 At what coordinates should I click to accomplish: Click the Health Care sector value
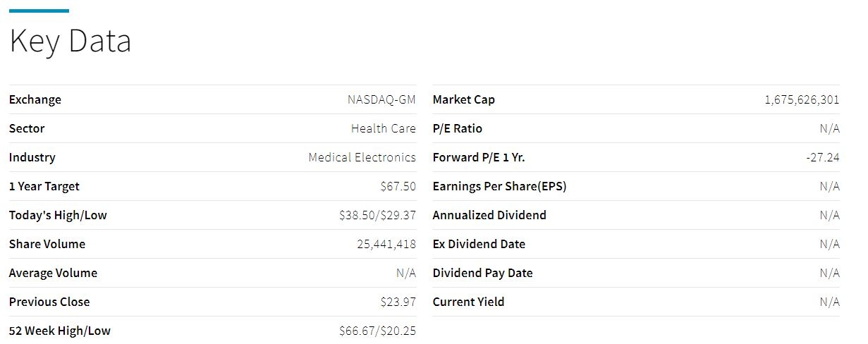click(384, 128)
